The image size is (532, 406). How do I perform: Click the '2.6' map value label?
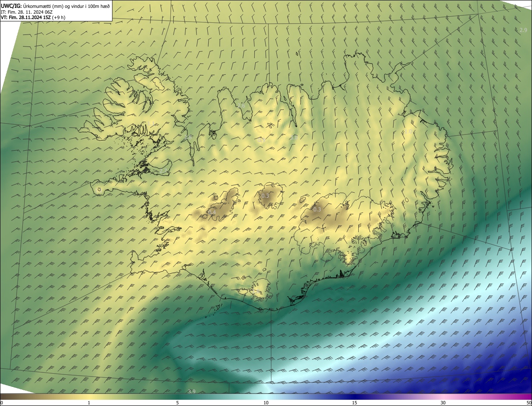[241, 105]
